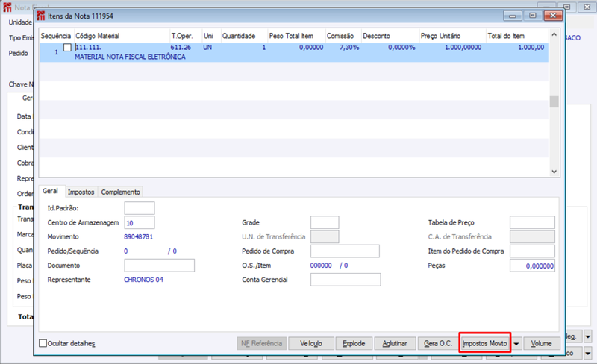Click the 611.26 operation type cell
Image resolution: width=597 pixels, height=364 pixels.
point(181,48)
